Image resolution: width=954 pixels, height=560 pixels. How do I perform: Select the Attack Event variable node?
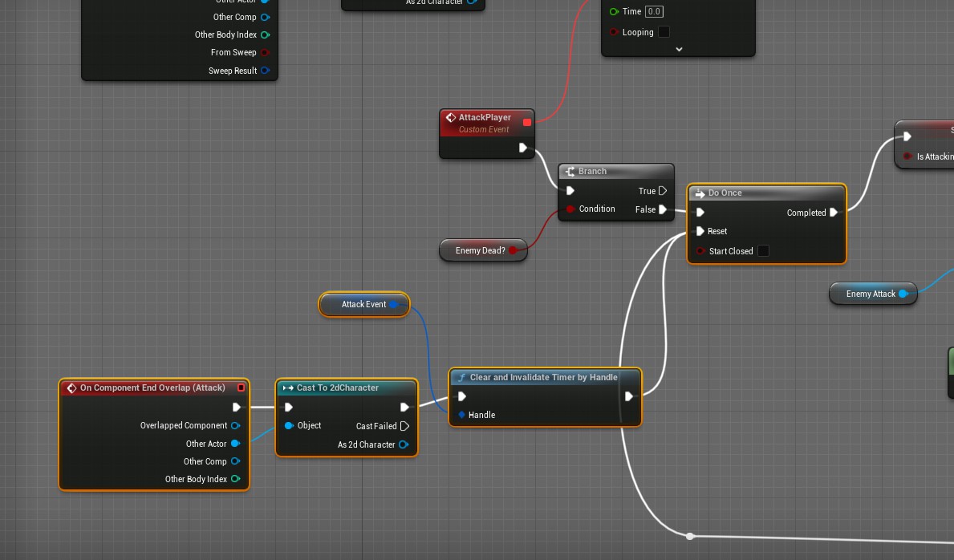tap(363, 304)
